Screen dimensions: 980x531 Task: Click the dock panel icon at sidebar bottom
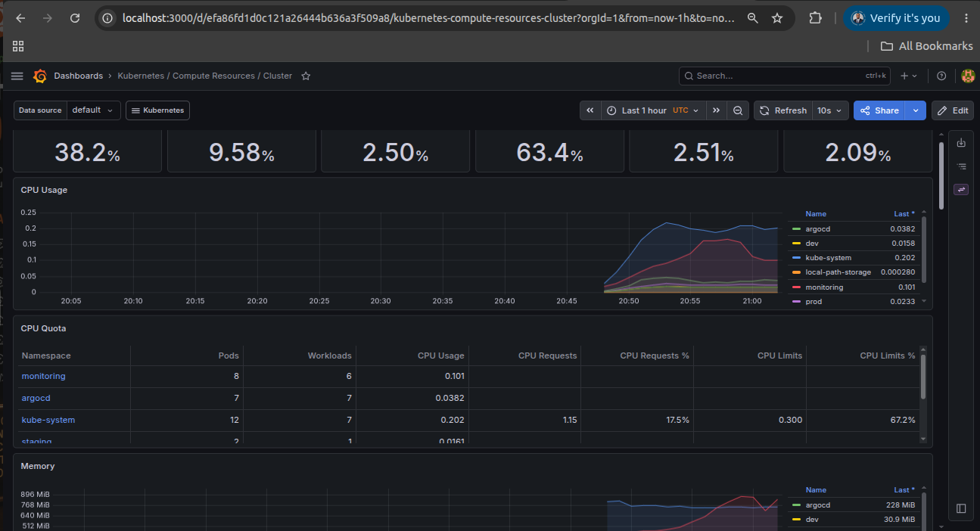click(961, 508)
